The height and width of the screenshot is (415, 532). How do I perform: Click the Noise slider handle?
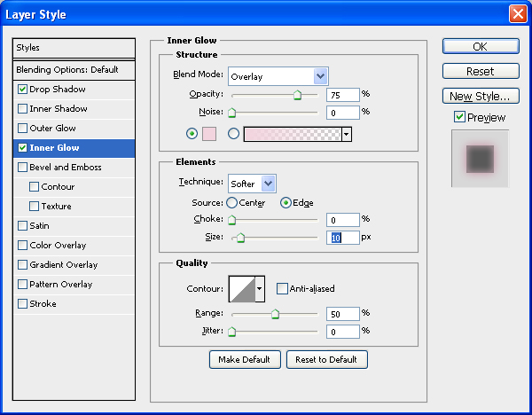tap(231, 113)
